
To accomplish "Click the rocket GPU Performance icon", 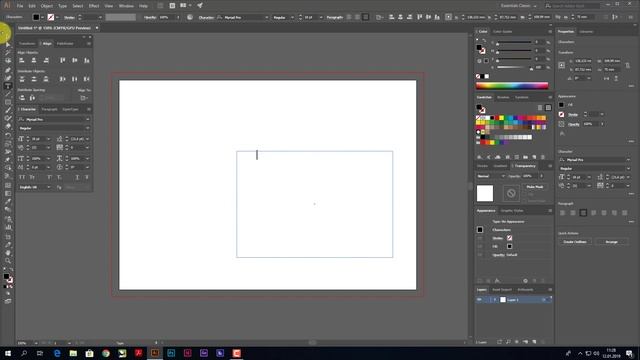I will click(x=200, y=6).
